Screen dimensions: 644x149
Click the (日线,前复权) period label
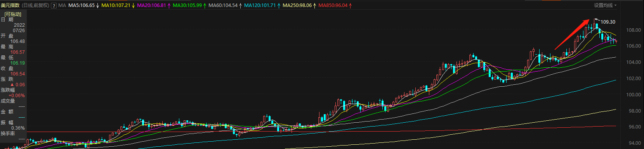35,5
